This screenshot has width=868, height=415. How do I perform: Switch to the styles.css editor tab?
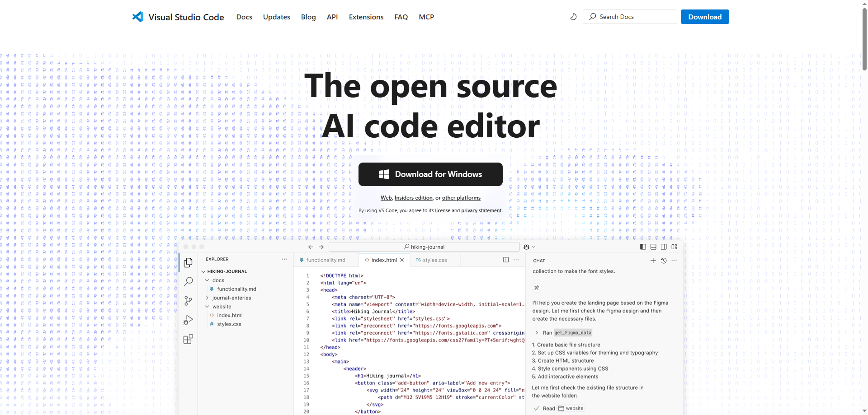434,260
